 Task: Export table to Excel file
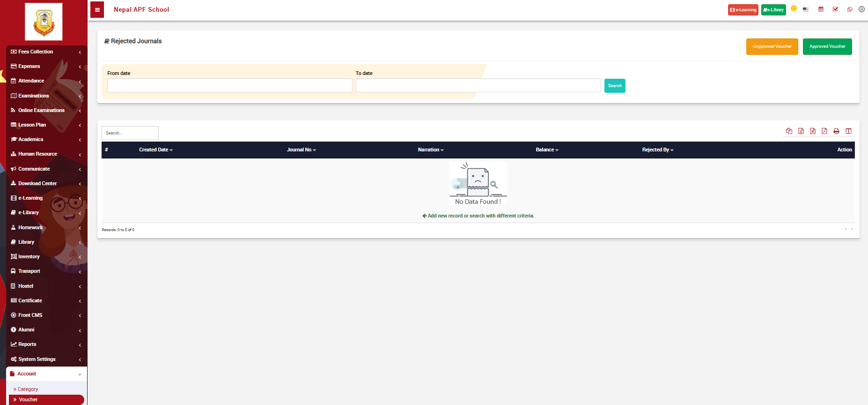pyautogui.click(x=801, y=131)
